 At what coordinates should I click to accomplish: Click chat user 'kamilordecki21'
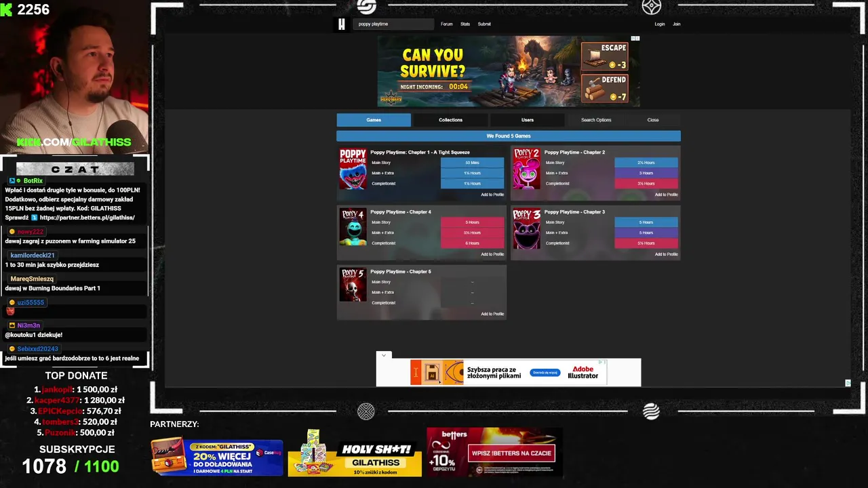pos(33,256)
